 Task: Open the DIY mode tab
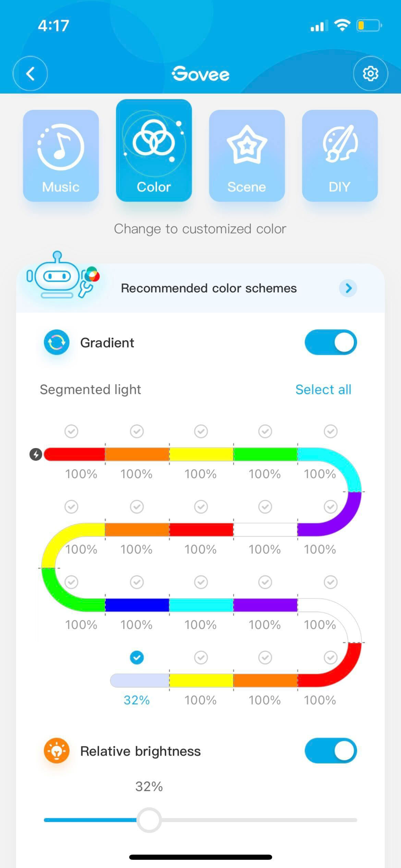click(x=340, y=156)
